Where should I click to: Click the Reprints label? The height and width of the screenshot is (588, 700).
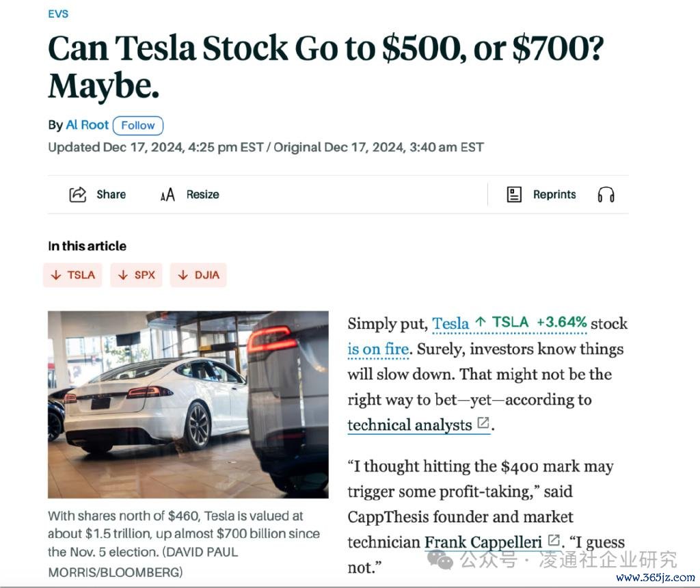554,195
